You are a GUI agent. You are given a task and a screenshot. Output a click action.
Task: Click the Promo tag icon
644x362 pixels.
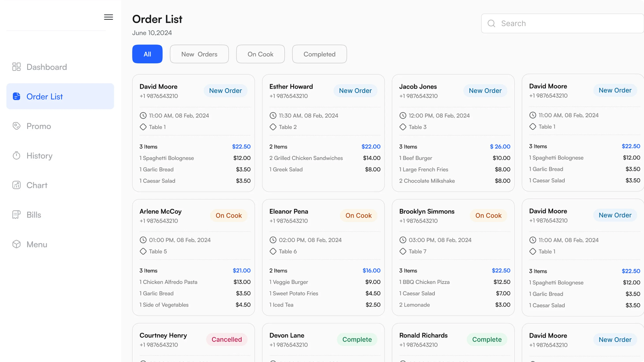[17, 126]
